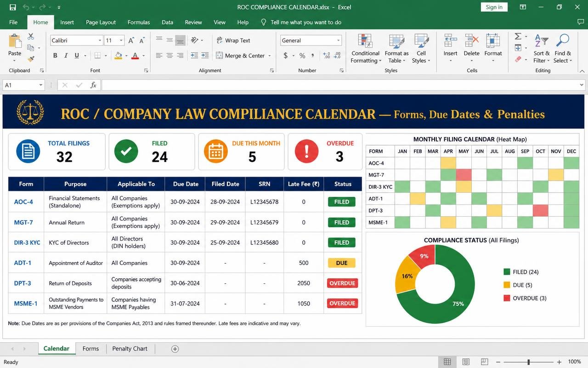Click the AutoSum sigma icon

pos(518,36)
